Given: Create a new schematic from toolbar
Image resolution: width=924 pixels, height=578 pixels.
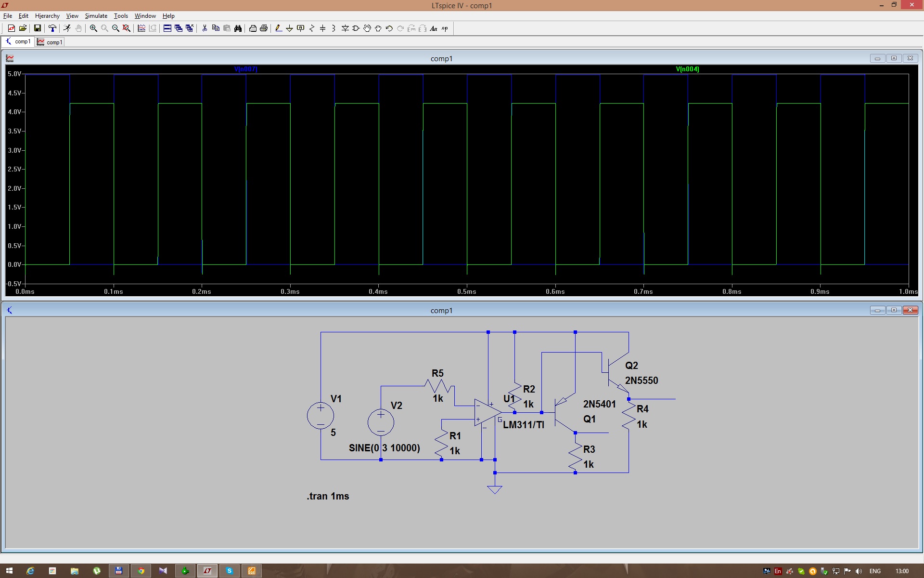Looking at the screenshot, I should coord(12,28).
